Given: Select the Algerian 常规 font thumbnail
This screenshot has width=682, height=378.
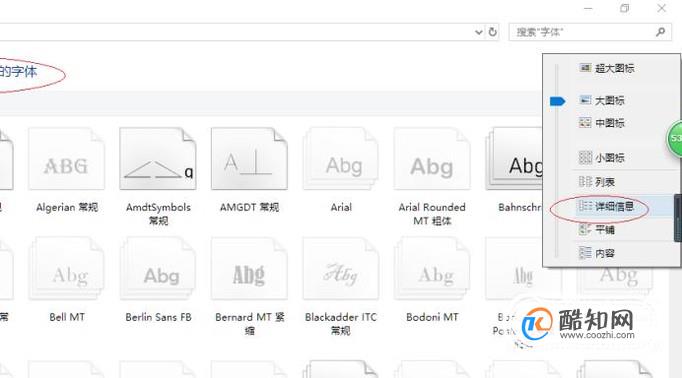Looking at the screenshot, I should (67, 159).
